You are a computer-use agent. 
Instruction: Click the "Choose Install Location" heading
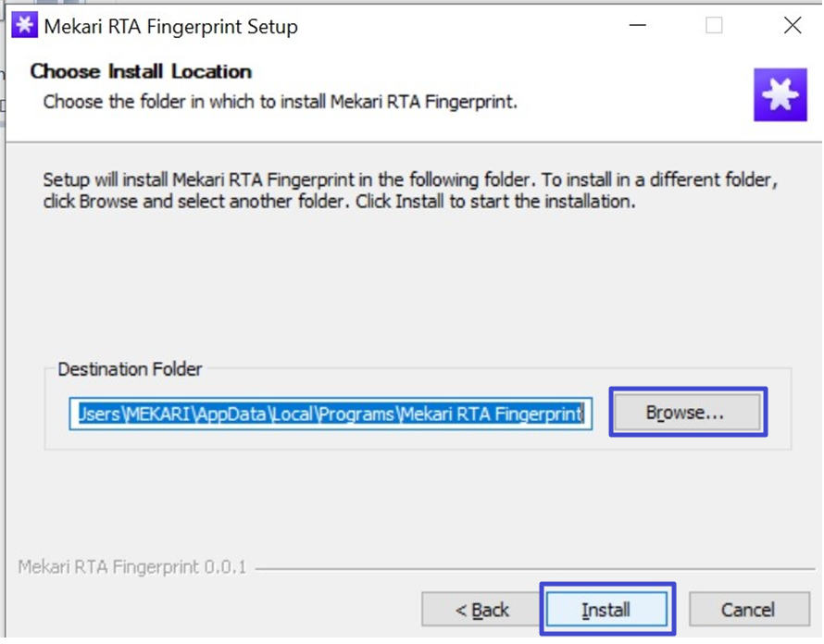click(x=141, y=71)
